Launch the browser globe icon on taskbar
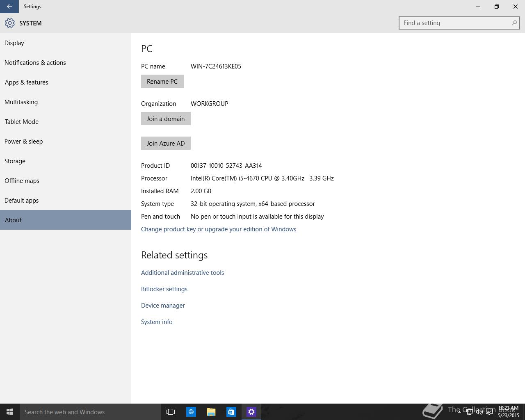Image resolution: width=525 pixels, height=420 pixels. click(x=191, y=412)
